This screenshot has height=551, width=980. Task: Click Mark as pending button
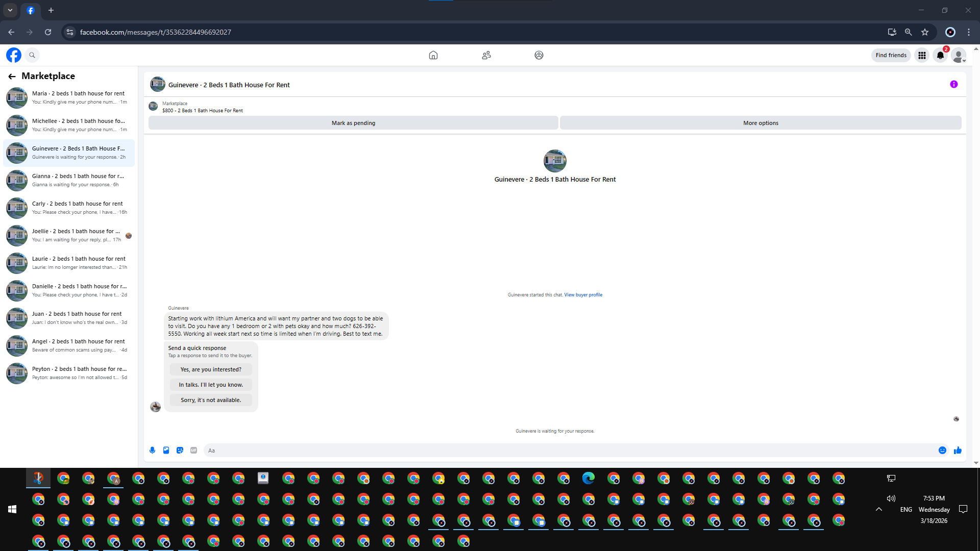pos(353,123)
